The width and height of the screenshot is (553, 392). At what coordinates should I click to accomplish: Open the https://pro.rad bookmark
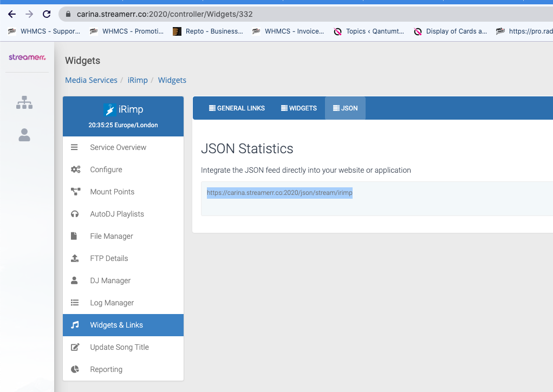(524, 31)
